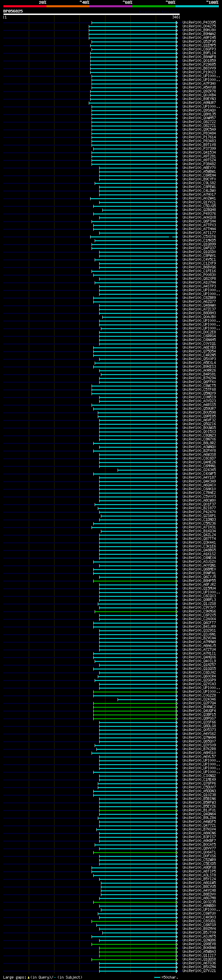The image size is (222, 980).
Task: Click the UniRef100_C6C6D7 label
Action: pyautogui.click(x=199, y=459)
